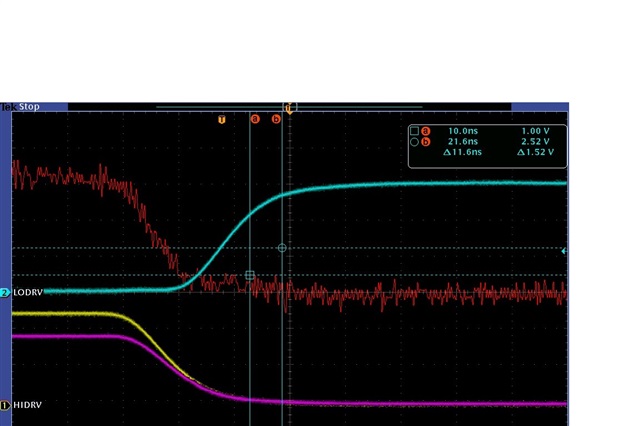Select the channel 1 HIDRV indicator
640x426 pixels.
[x=5, y=405]
